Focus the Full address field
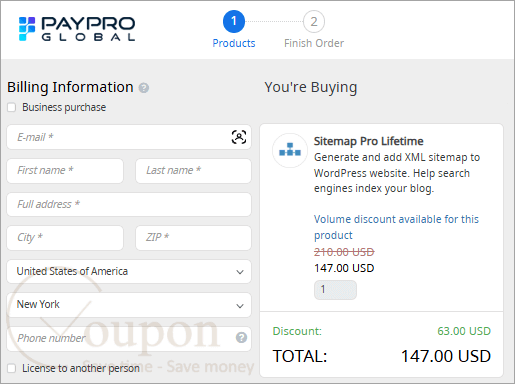The height and width of the screenshot is (384, 515). tap(129, 204)
